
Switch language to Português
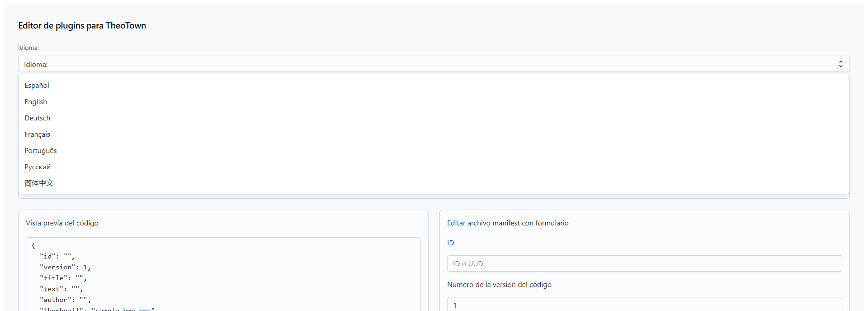tap(434, 150)
